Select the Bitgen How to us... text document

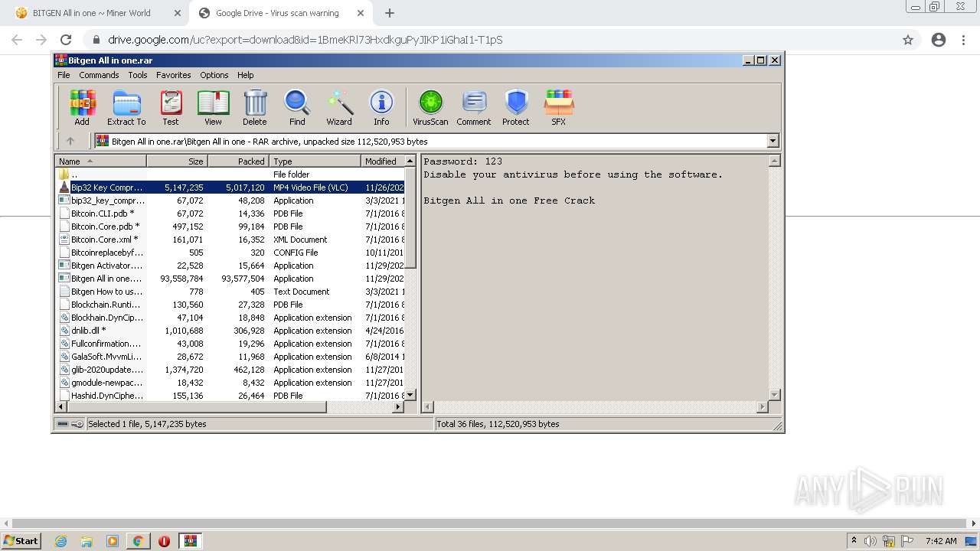point(230,292)
